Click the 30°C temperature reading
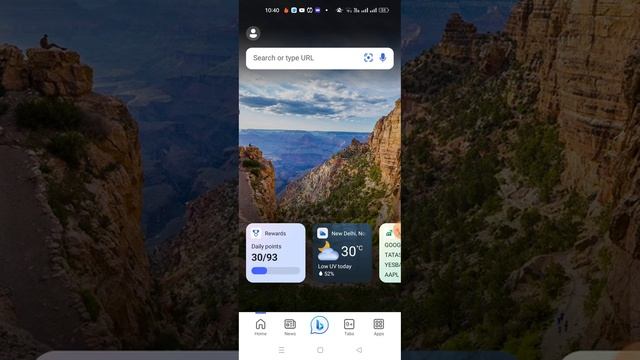This screenshot has height=360, width=640. 352,251
